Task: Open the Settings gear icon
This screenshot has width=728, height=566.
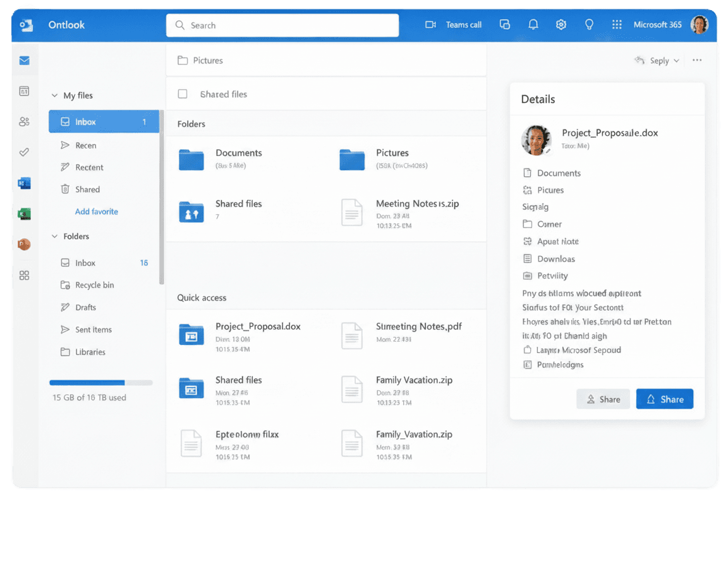Action: (x=561, y=25)
